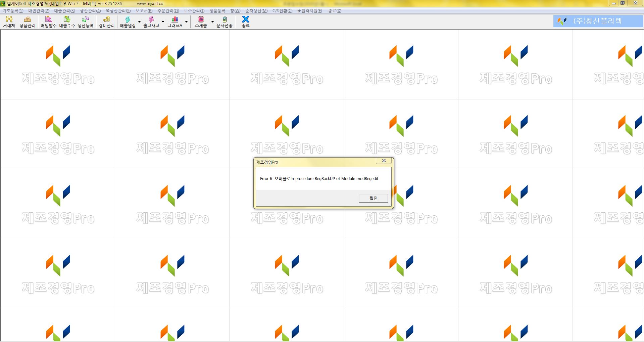Open the 스케줄 clock icon
The height and width of the screenshot is (342, 644).
(x=201, y=22)
